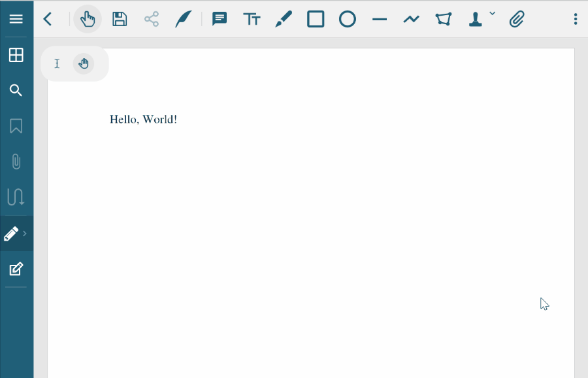Expand the stamp tool dropdown arrow
Screen dimensions: 588x378
coord(493,14)
